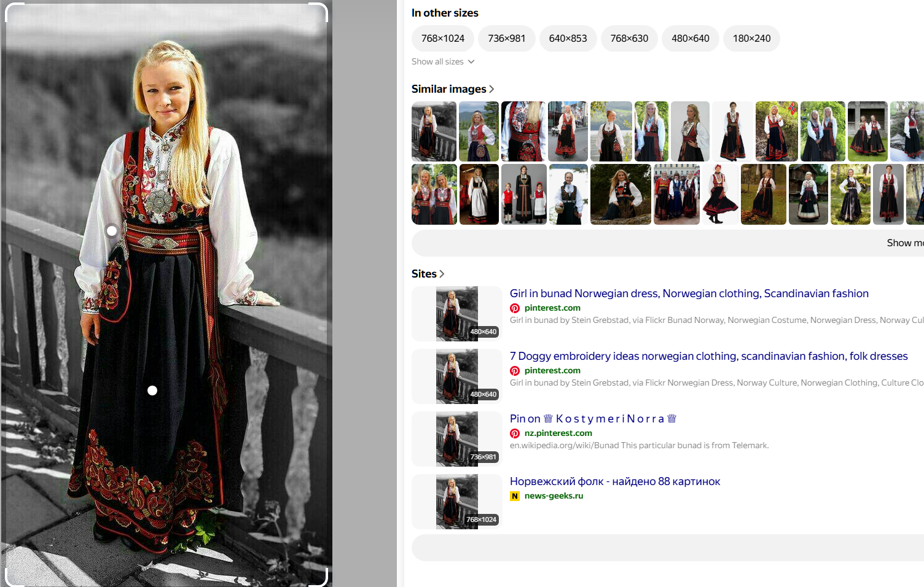Visit the nz.pinterest.com domain link
924x587 pixels.
point(558,433)
